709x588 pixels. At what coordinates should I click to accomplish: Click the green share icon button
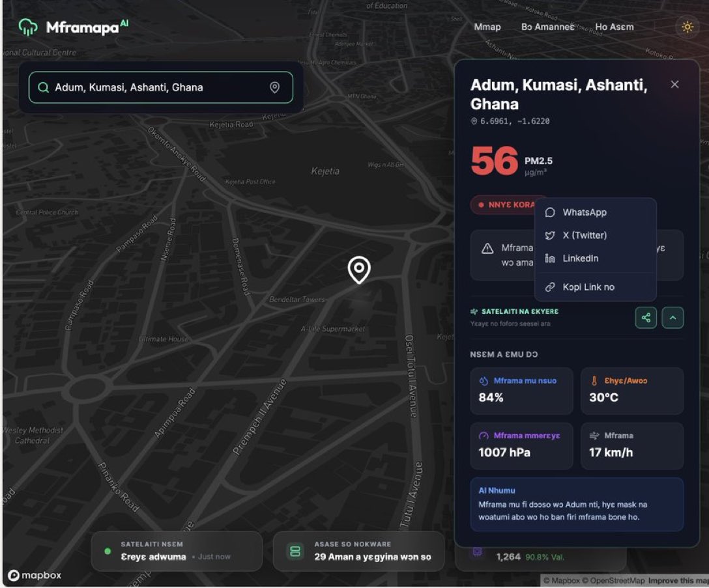pos(646,318)
